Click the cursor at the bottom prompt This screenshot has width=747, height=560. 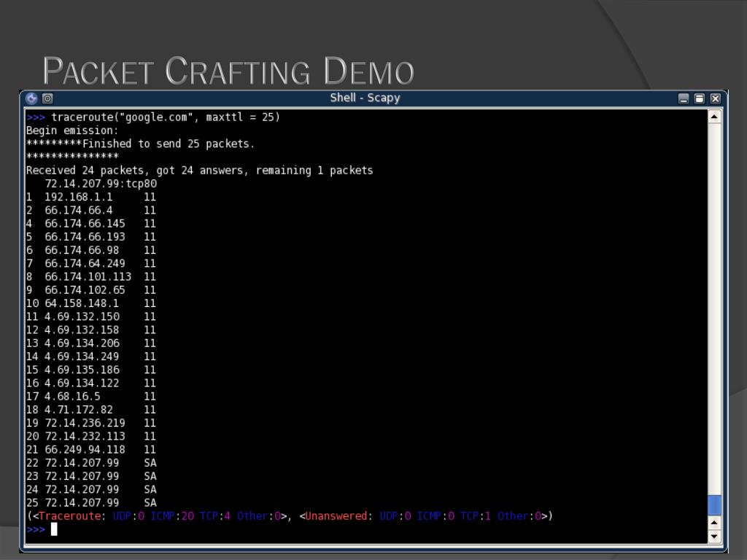click(x=54, y=529)
